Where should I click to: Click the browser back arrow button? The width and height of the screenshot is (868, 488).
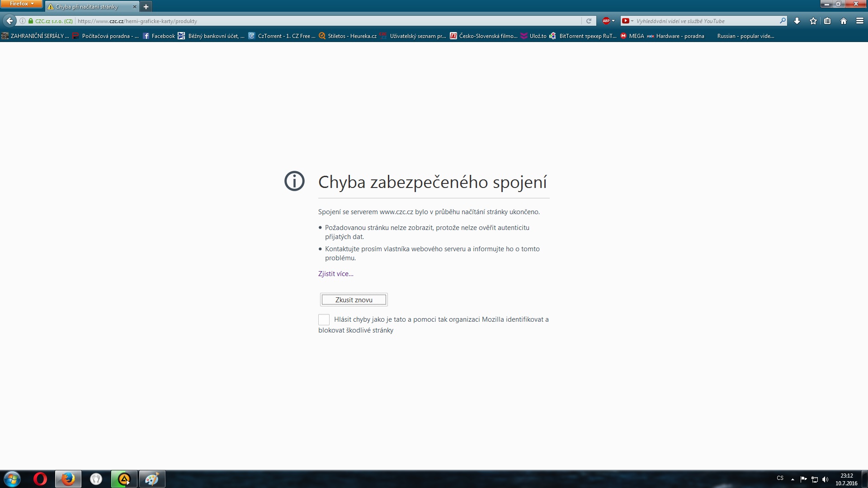(9, 21)
